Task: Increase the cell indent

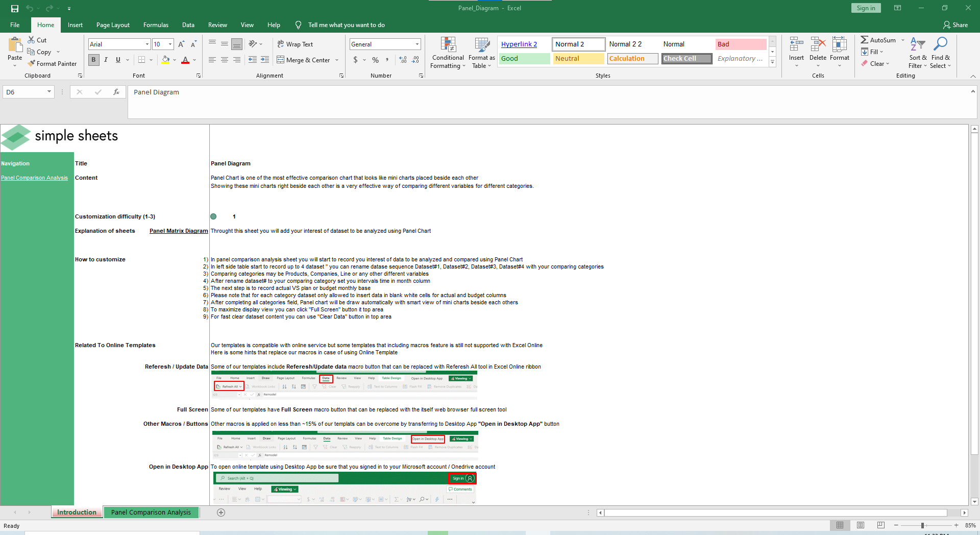Action: [265, 60]
